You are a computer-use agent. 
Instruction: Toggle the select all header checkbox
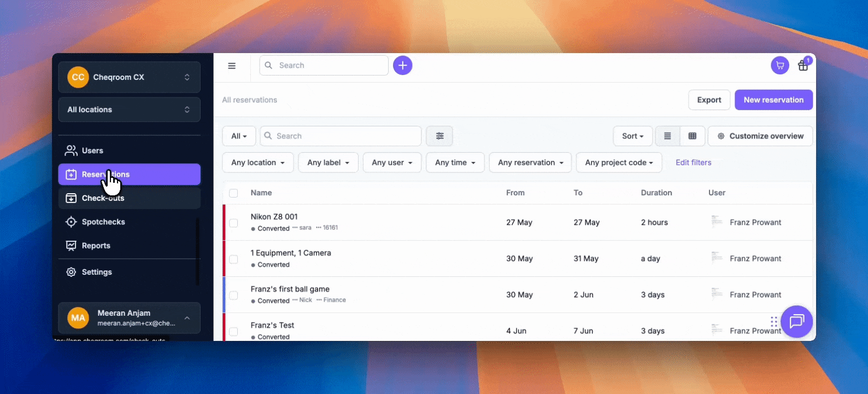[233, 193]
